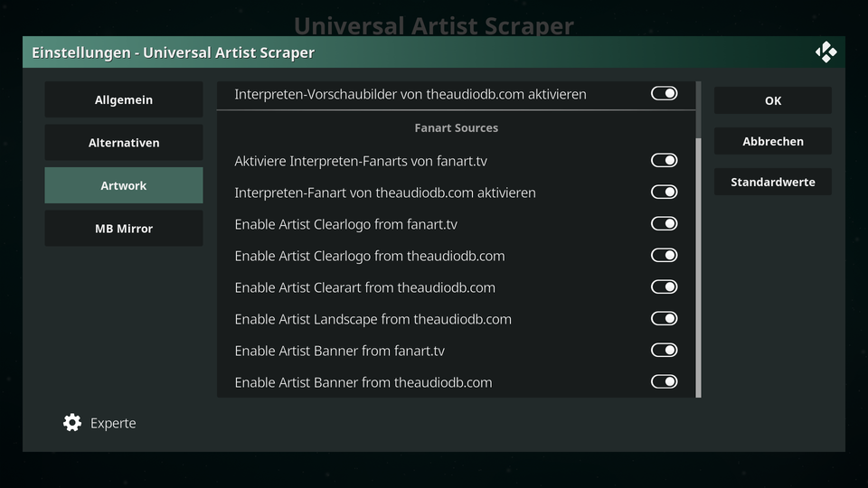Toggle Interpreten-Vorschaubilder von theaudiodb.com aktivieren
The width and height of the screenshot is (868, 488).
coord(664,93)
